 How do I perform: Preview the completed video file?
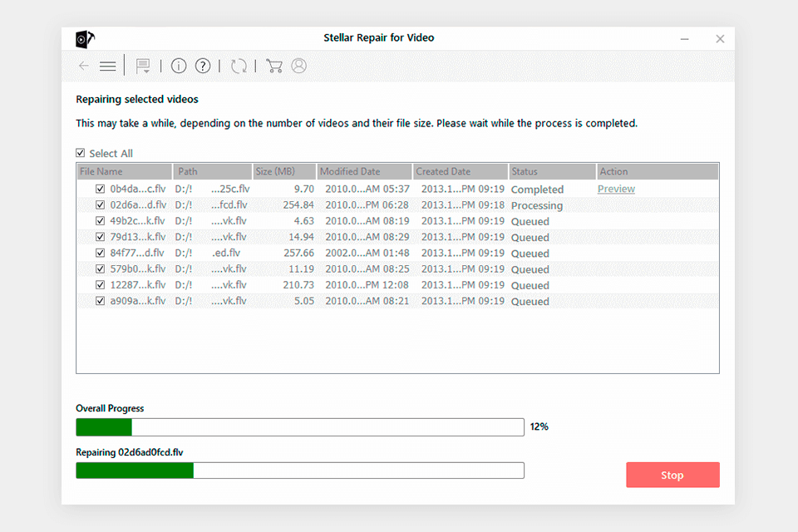coord(616,190)
